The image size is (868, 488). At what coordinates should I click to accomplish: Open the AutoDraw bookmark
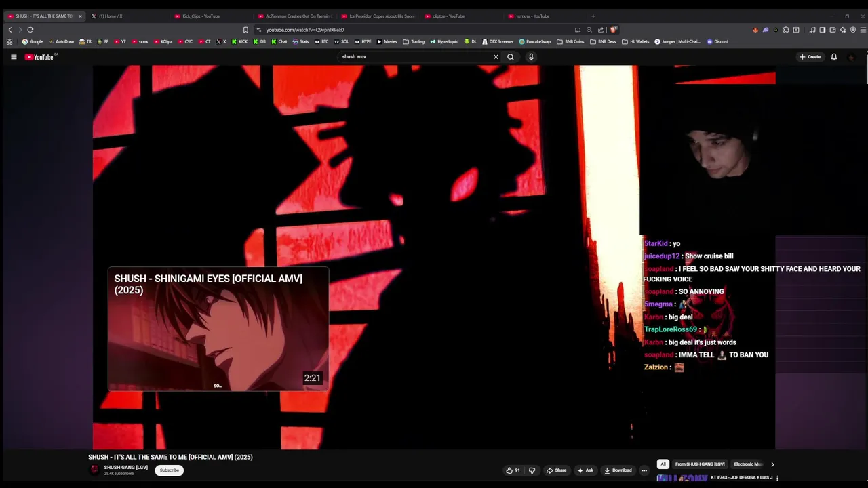pos(61,42)
